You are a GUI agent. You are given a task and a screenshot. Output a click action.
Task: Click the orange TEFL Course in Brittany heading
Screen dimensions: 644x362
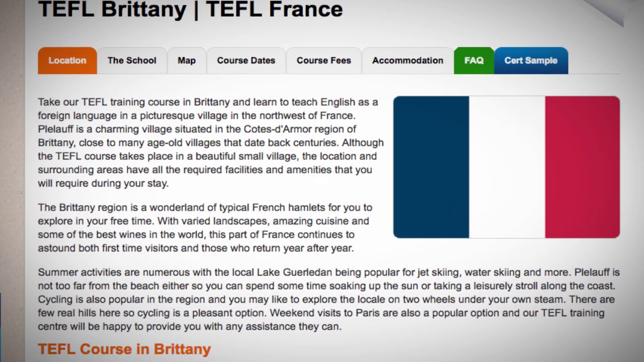click(124, 349)
